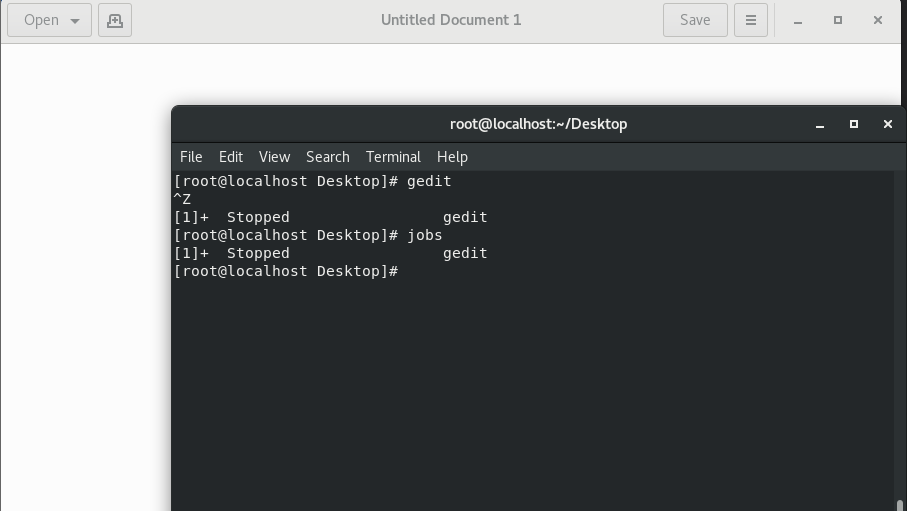Minimize the terminal window

pos(820,124)
